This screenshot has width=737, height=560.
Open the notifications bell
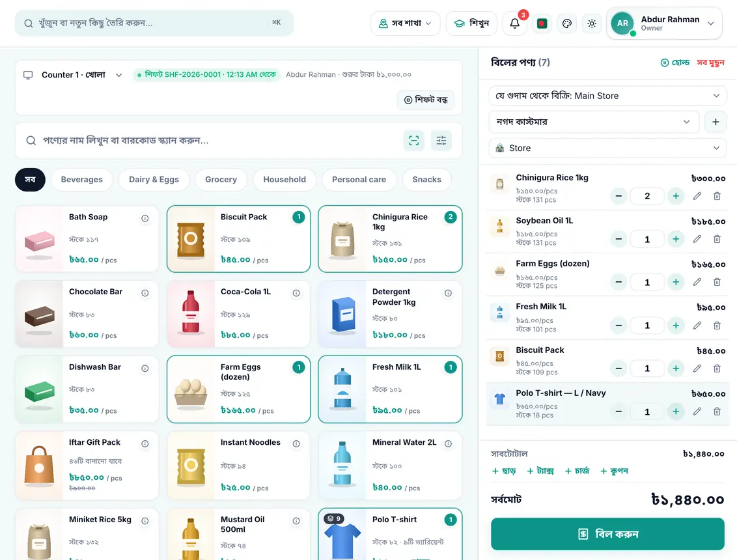tap(515, 23)
